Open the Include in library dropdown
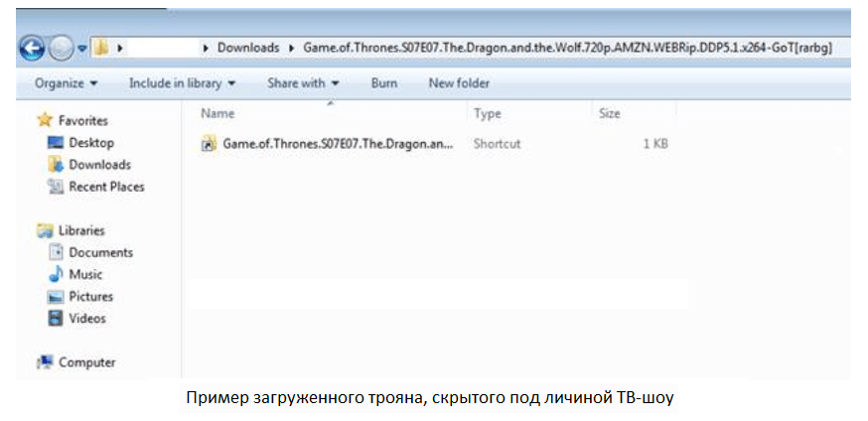Image resolution: width=868 pixels, height=421 pixels. (182, 83)
